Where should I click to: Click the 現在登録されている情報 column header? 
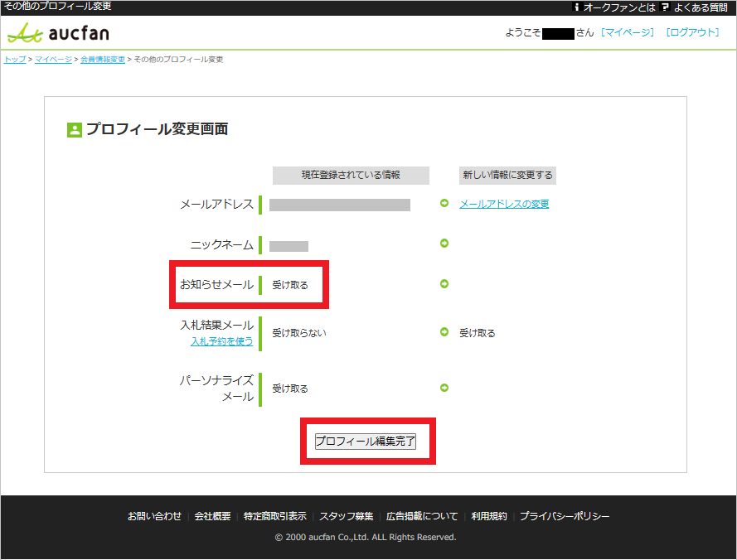351,176
